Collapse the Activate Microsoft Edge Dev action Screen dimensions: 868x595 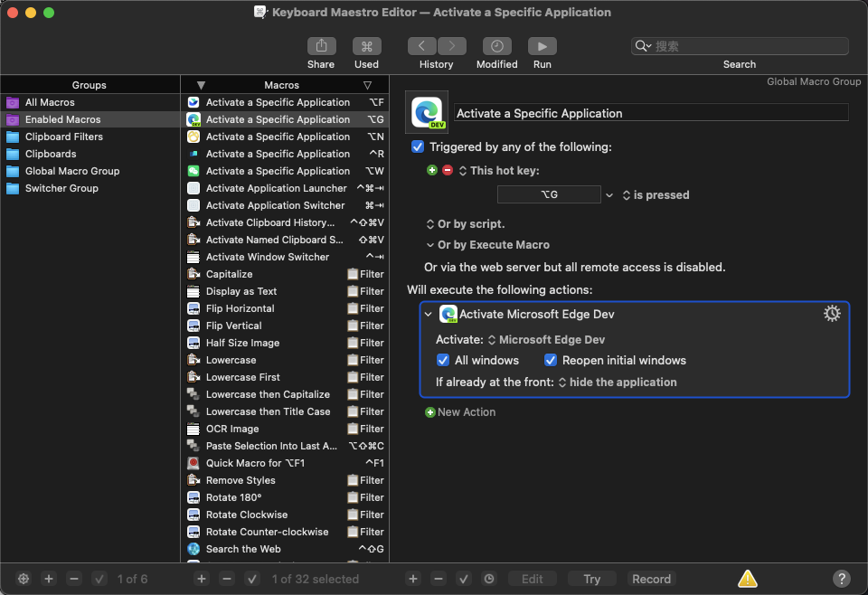429,315
